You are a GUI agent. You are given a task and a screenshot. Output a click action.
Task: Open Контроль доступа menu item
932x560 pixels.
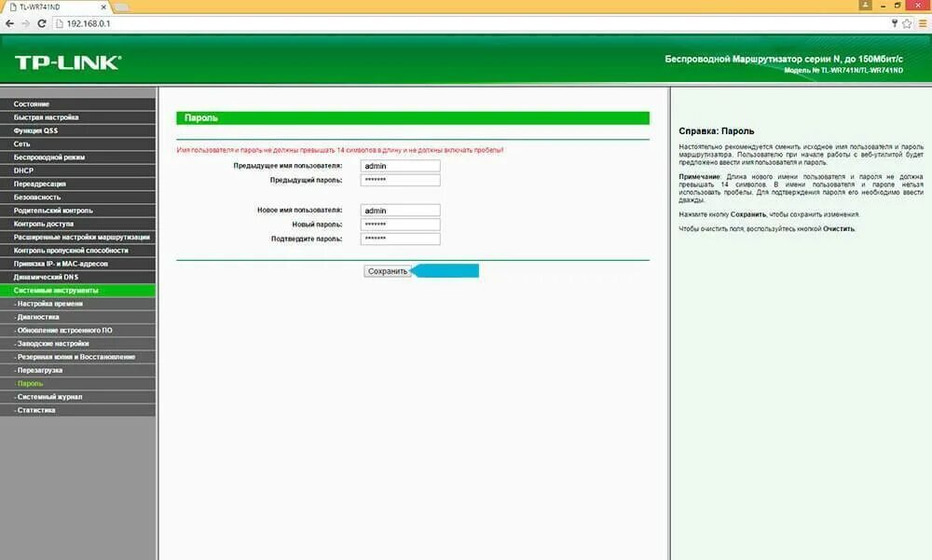(78, 224)
